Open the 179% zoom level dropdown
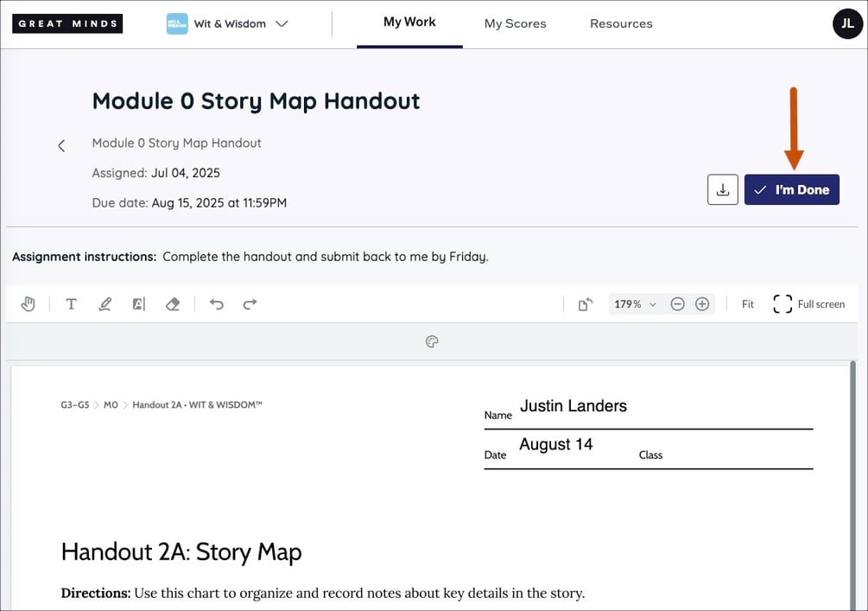868x611 pixels. click(x=635, y=304)
